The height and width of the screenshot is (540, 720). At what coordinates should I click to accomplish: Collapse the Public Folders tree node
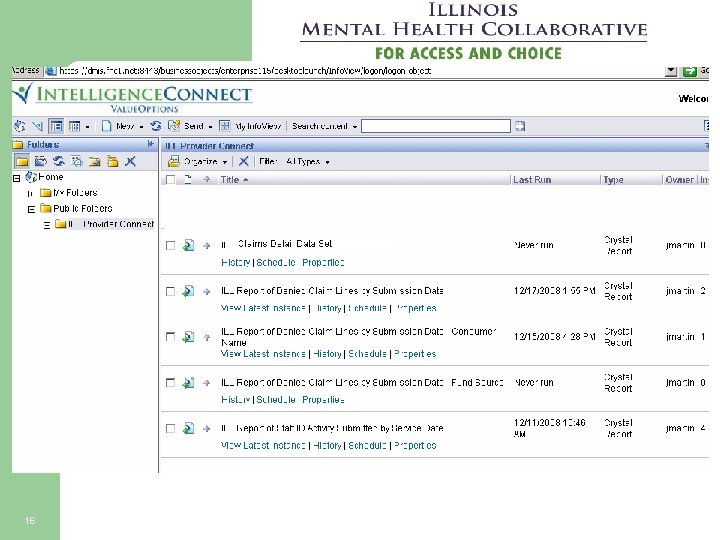[31, 209]
